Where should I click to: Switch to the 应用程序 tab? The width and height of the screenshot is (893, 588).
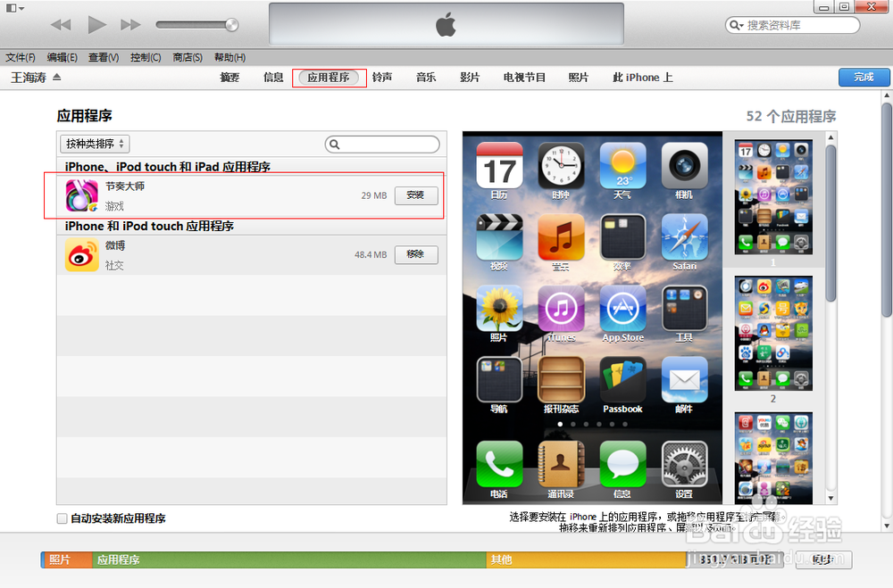[x=329, y=78]
